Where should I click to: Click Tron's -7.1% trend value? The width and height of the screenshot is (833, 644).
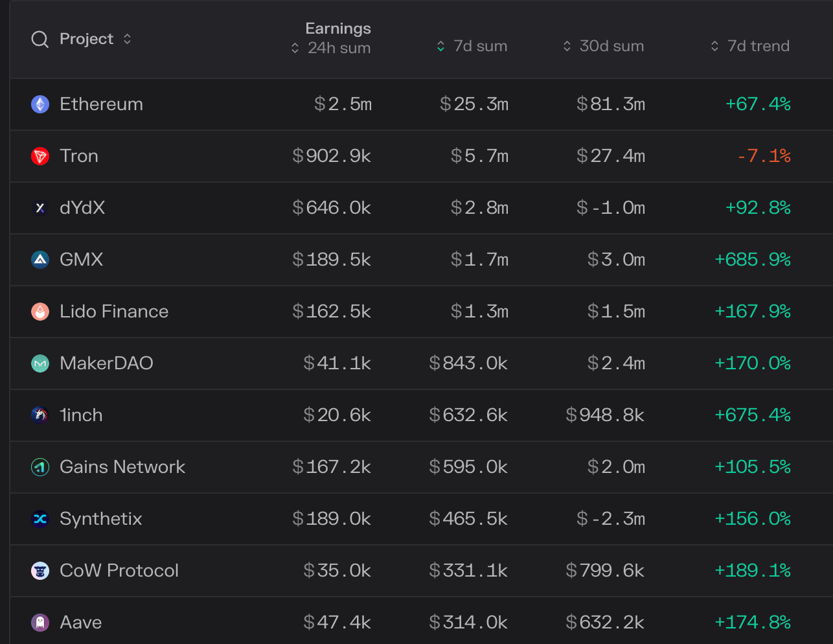[x=764, y=156]
